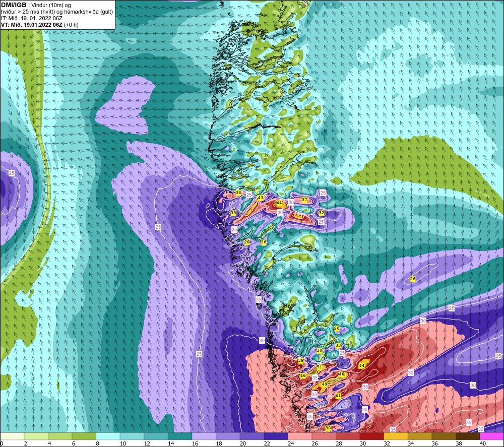This screenshot has width=504, height=447.
Task: Click the 30–32 m/s dark red legend swatch
Action: click(x=372, y=436)
